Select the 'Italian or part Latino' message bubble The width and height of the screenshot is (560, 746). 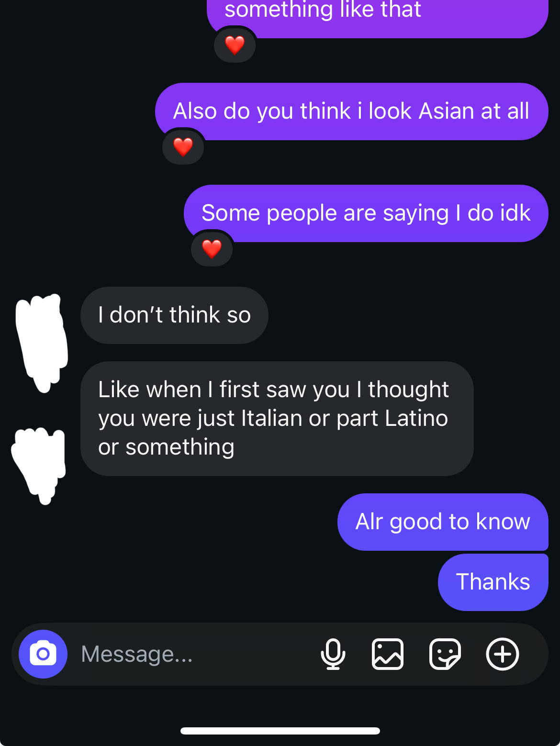pos(277,418)
